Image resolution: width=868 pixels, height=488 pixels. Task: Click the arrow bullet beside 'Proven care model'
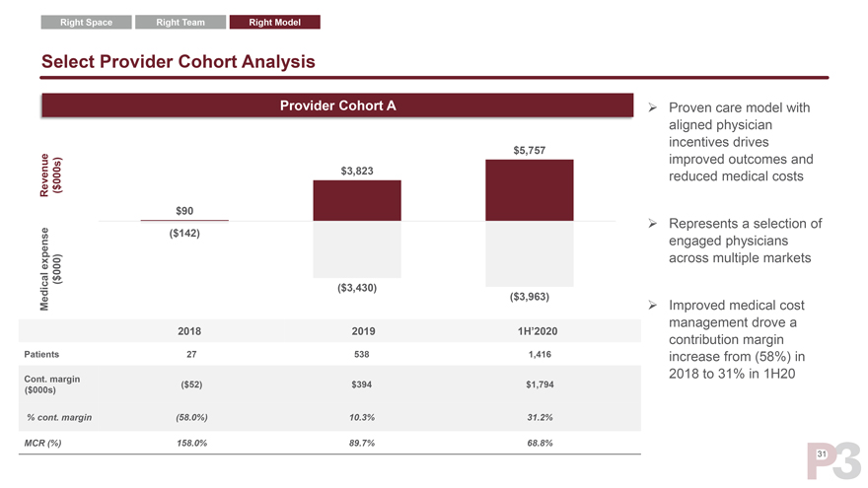(651, 107)
